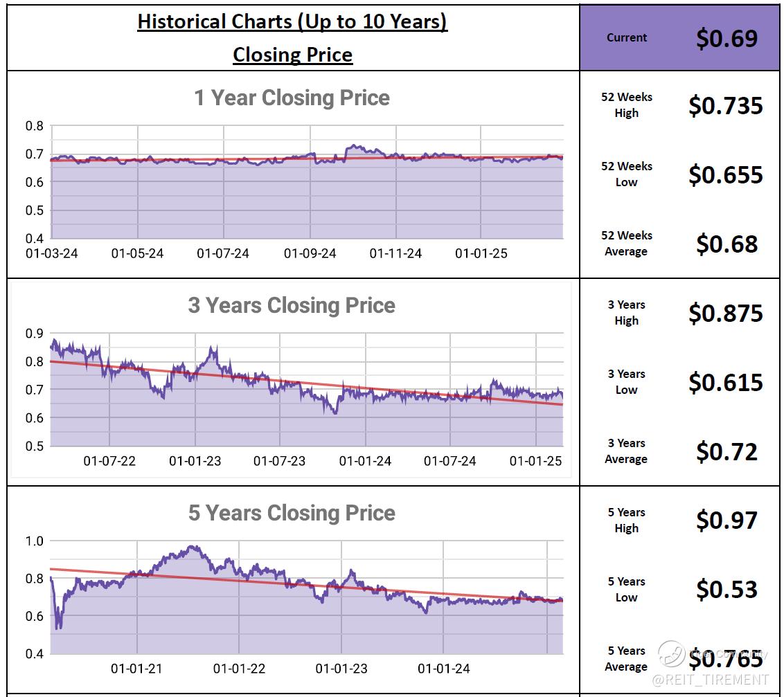This screenshot has width=784, height=697.
Task: Select the 3 Years Low value $0.615
Action: point(726,382)
